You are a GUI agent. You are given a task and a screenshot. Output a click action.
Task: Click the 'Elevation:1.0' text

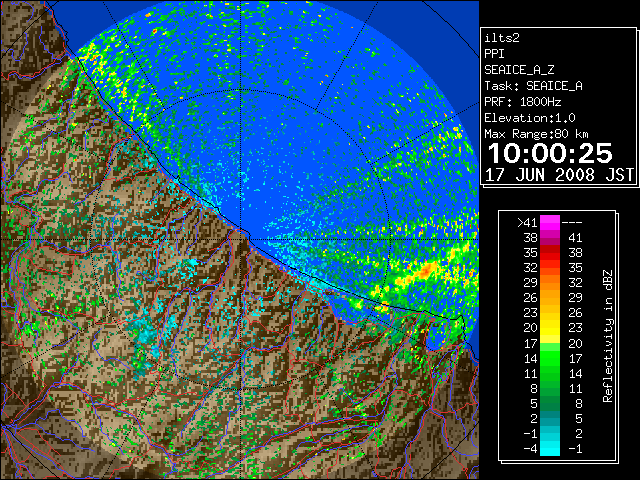coord(530,118)
